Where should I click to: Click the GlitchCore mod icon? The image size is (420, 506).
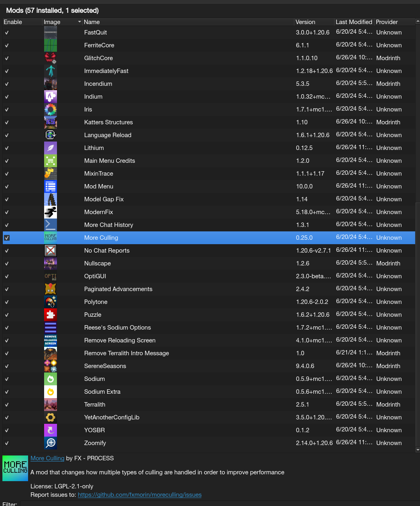[51, 58]
